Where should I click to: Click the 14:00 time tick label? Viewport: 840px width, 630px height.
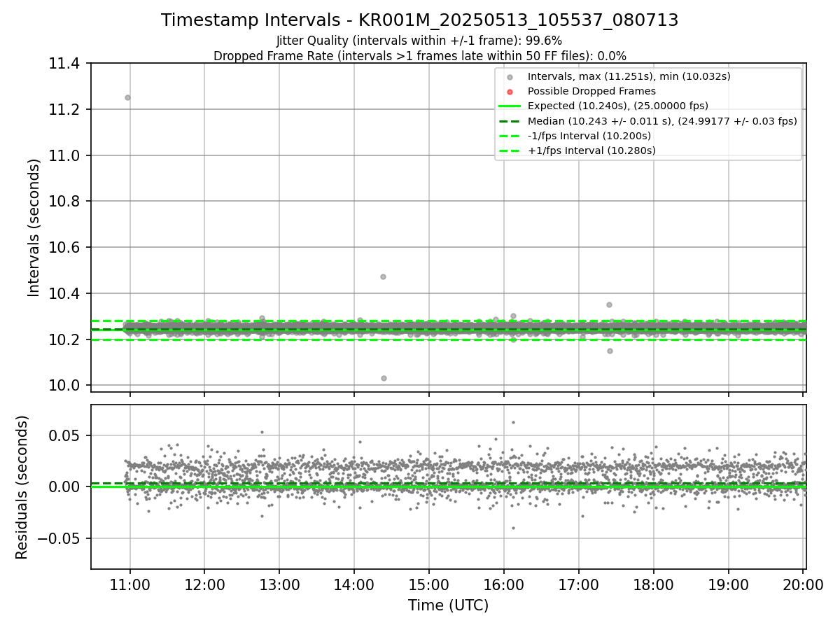point(354,584)
